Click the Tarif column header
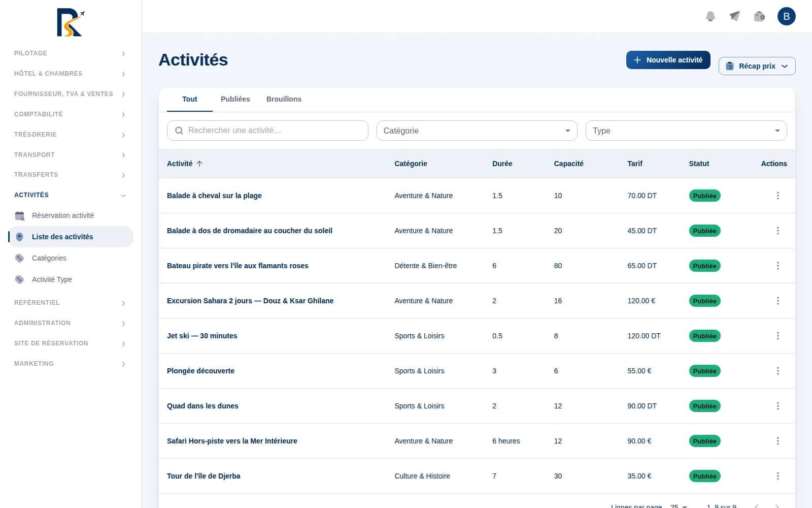Image resolution: width=812 pixels, height=508 pixels. pyautogui.click(x=635, y=164)
